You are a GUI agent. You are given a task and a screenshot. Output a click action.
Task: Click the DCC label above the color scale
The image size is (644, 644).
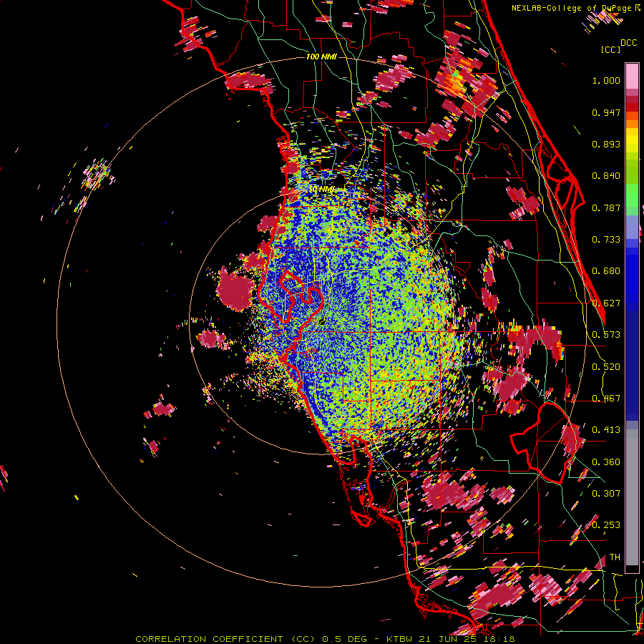(628, 43)
